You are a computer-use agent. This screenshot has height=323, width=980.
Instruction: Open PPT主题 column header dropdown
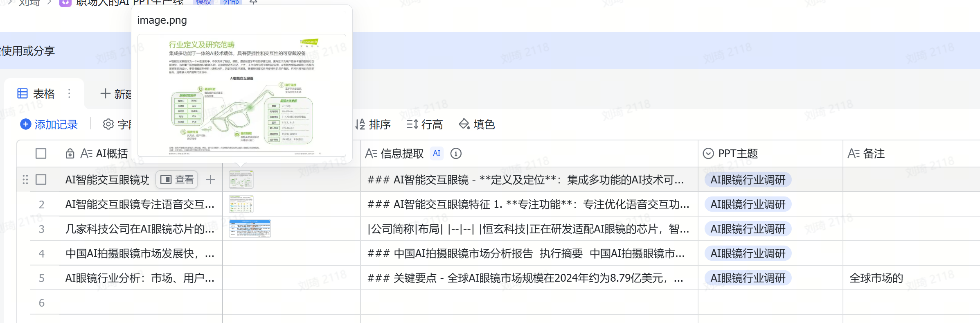708,154
